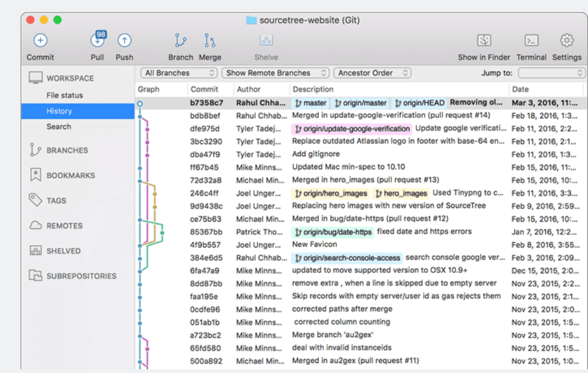
Task: Change Ancestor Order sorting option
Action: (373, 72)
